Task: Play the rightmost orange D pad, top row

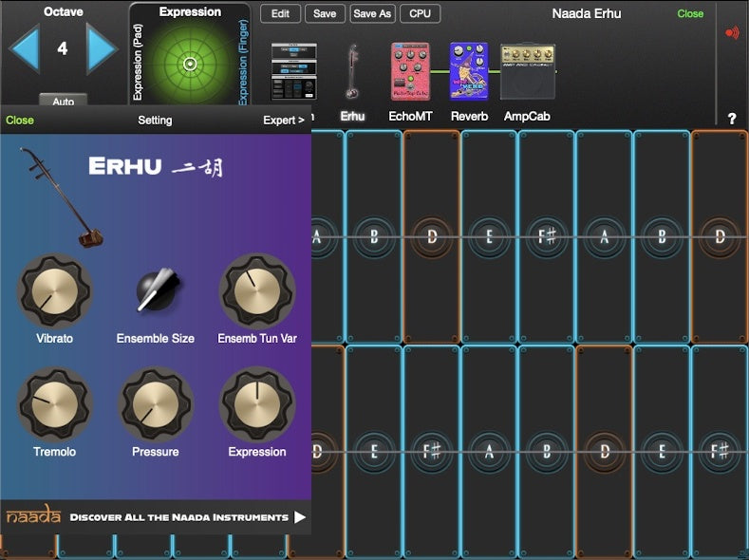Action: pos(720,236)
